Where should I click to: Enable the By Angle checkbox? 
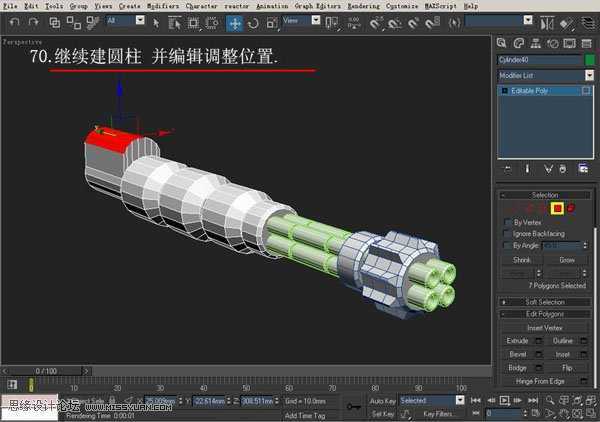coord(508,245)
